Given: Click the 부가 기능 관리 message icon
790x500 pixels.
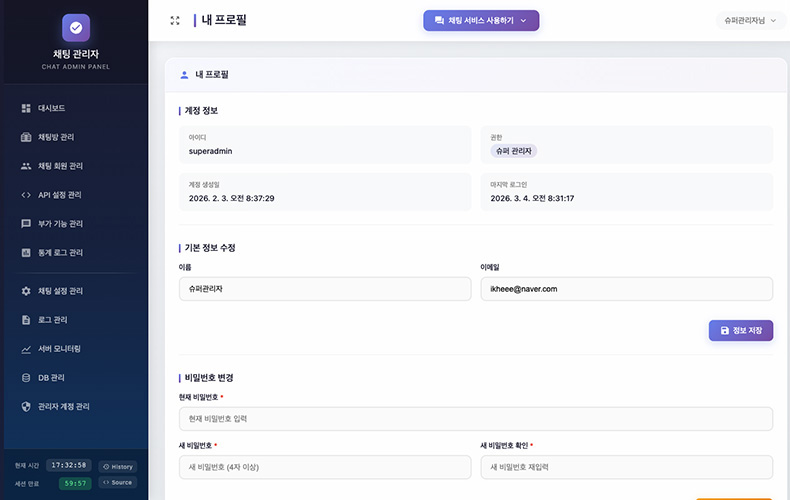Looking at the screenshot, I should coord(26,224).
